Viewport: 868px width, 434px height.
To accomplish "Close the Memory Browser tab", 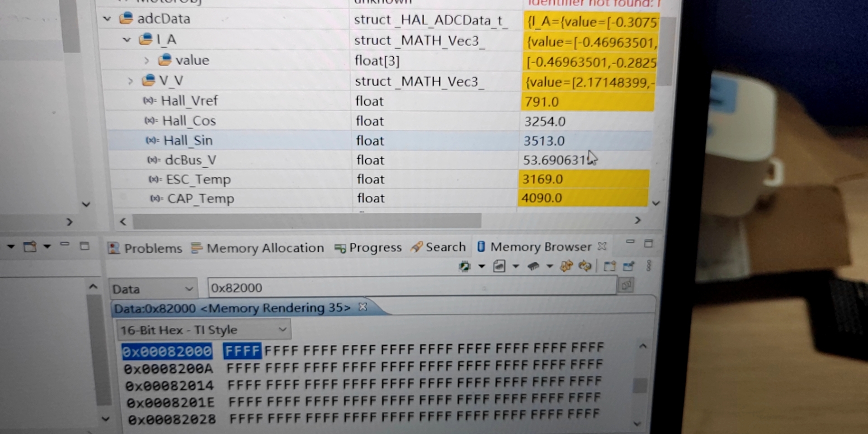I will (x=602, y=246).
